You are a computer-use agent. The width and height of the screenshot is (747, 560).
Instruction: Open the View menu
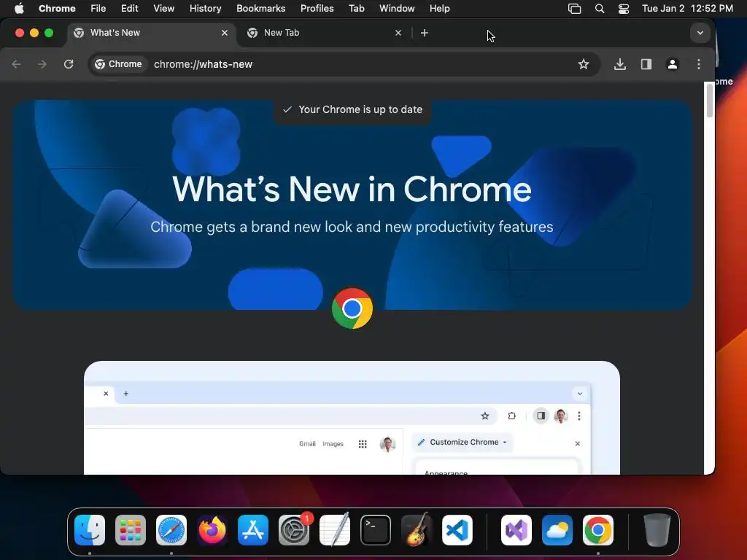click(x=163, y=9)
